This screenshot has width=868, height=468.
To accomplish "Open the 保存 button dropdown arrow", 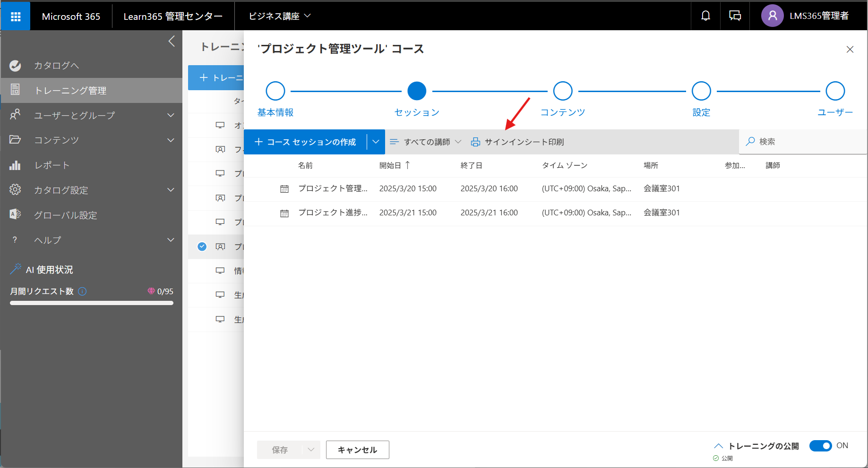I will click(x=311, y=450).
